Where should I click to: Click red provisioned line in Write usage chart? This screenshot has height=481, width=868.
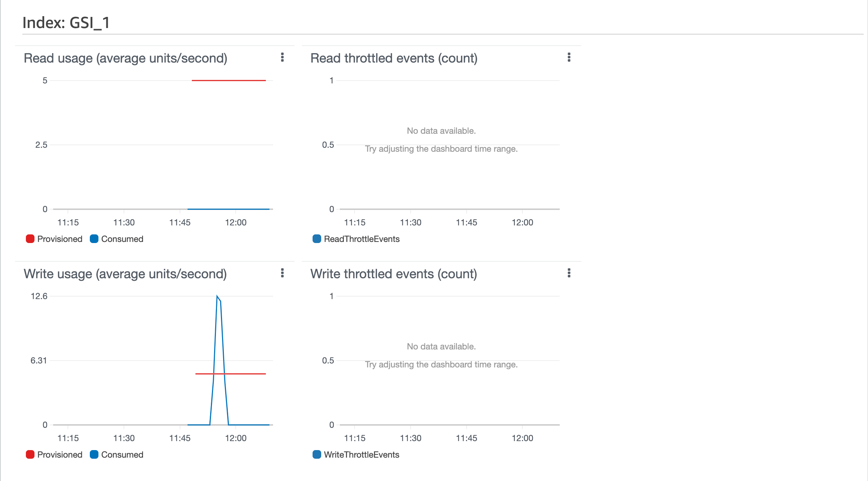tap(231, 374)
